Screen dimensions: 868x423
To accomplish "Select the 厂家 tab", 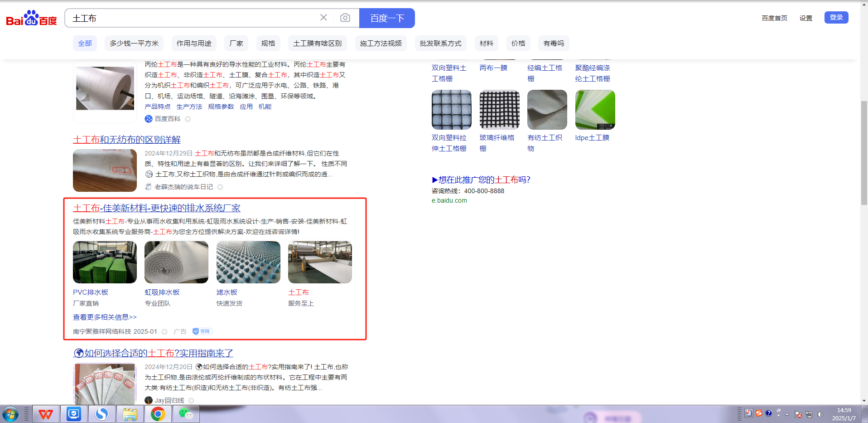I will tap(236, 44).
